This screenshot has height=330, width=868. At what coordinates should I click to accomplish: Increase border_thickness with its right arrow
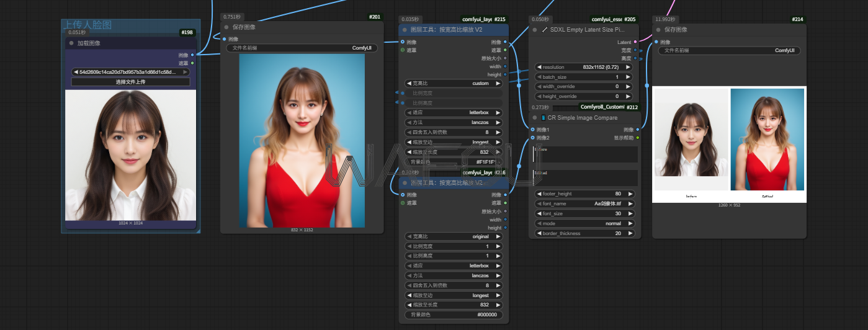[x=630, y=233]
